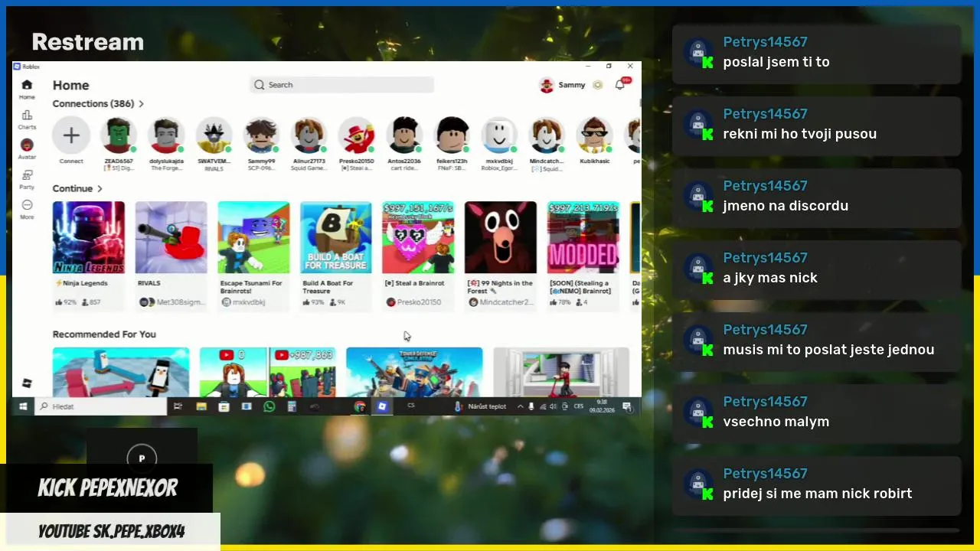
Task: Open the Ninja Legends game thumbnail
Action: (x=89, y=237)
